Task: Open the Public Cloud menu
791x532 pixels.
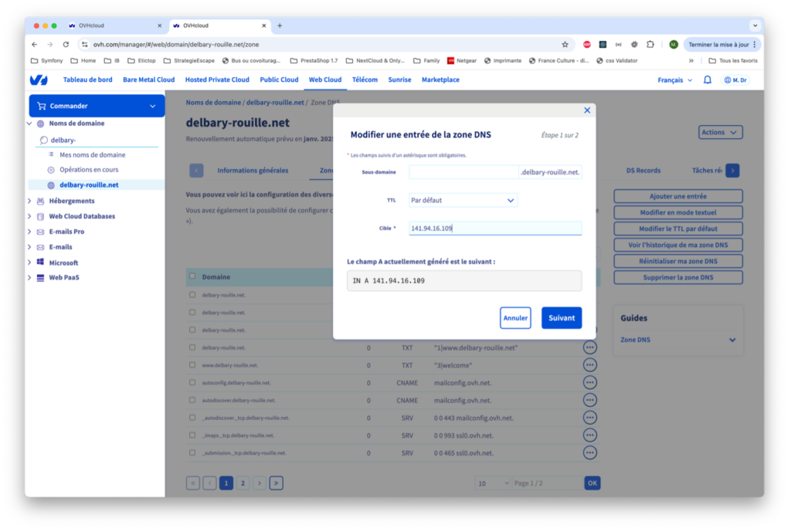Action: [x=279, y=80]
